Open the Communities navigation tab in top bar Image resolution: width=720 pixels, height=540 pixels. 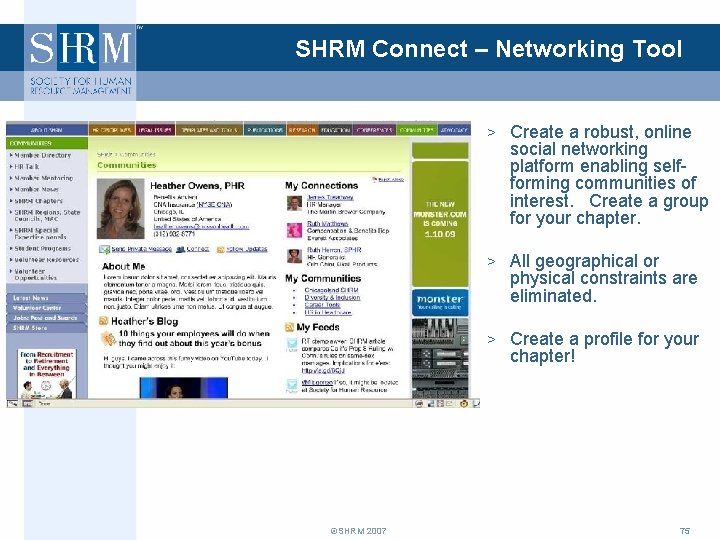[x=416, y=130]
